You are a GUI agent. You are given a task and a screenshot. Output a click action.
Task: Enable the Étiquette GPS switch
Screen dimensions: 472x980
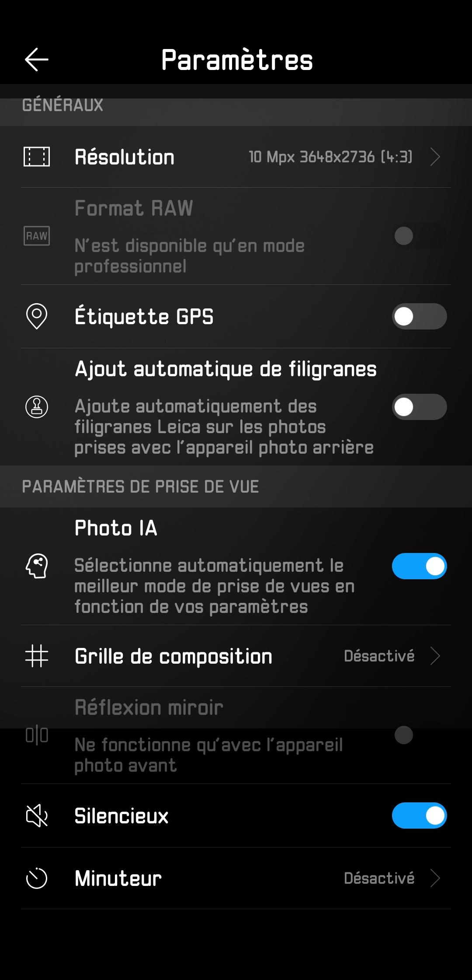[419, 316]
